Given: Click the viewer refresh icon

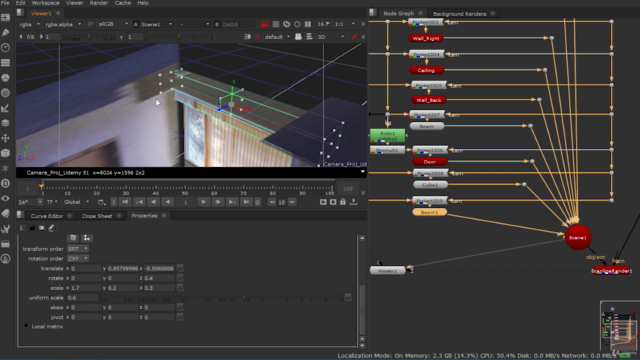Looking at the screenshot, I should pos(287,24).
